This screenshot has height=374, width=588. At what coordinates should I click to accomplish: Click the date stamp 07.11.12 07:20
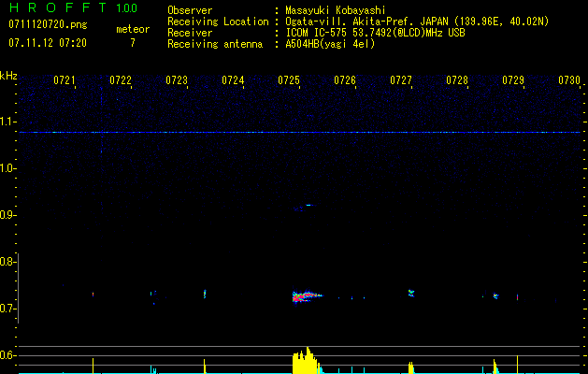coord(48,43)
